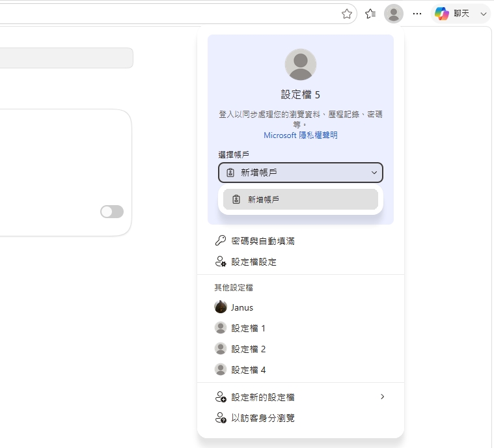Open Copilot 聊天 button

click(452, 14)
